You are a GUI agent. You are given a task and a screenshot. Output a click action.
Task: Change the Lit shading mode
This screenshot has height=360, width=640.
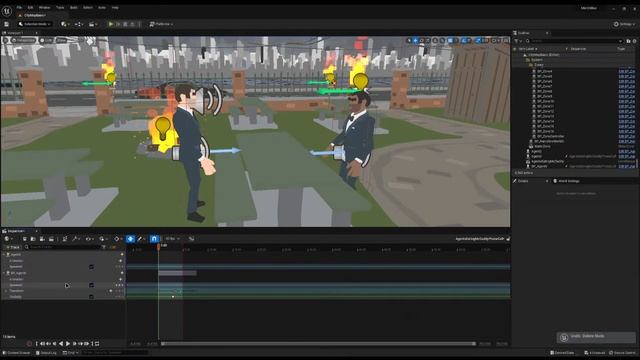point(47,40)
